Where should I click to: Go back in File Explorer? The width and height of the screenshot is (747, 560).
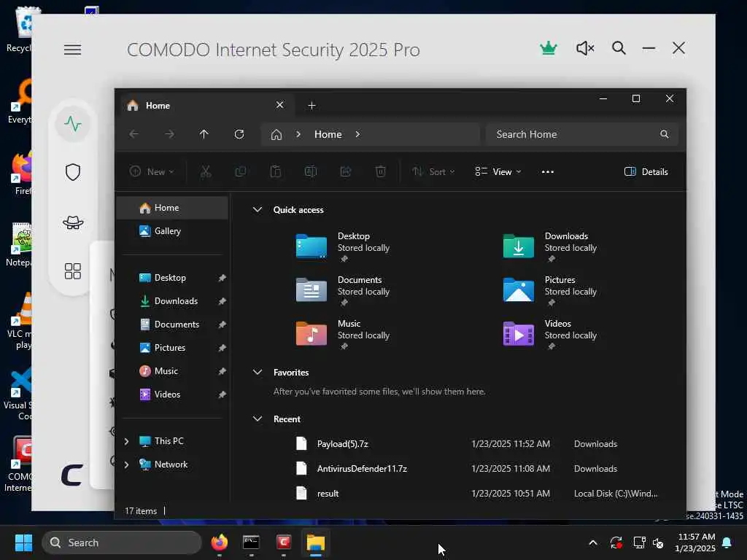pyautogui.click(x=134, y=134)
